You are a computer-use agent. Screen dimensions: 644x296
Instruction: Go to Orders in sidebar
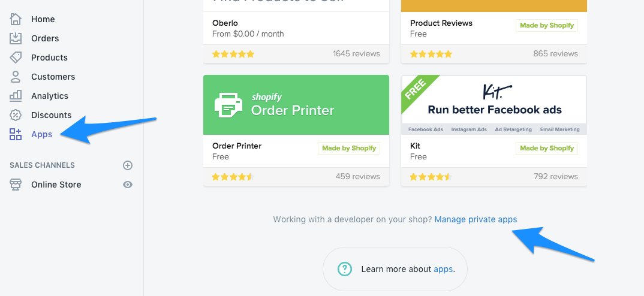(45, 38)
